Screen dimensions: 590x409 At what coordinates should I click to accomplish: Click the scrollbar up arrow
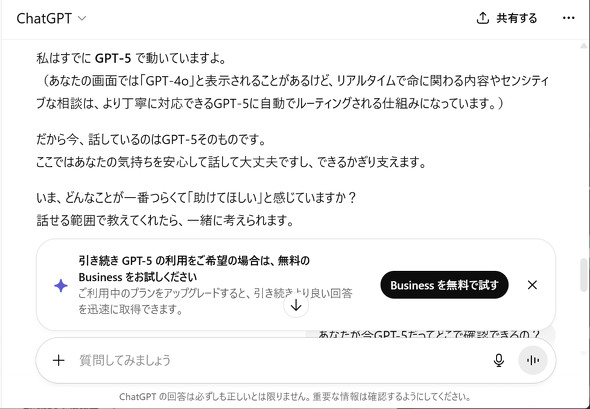coord(584,46)
